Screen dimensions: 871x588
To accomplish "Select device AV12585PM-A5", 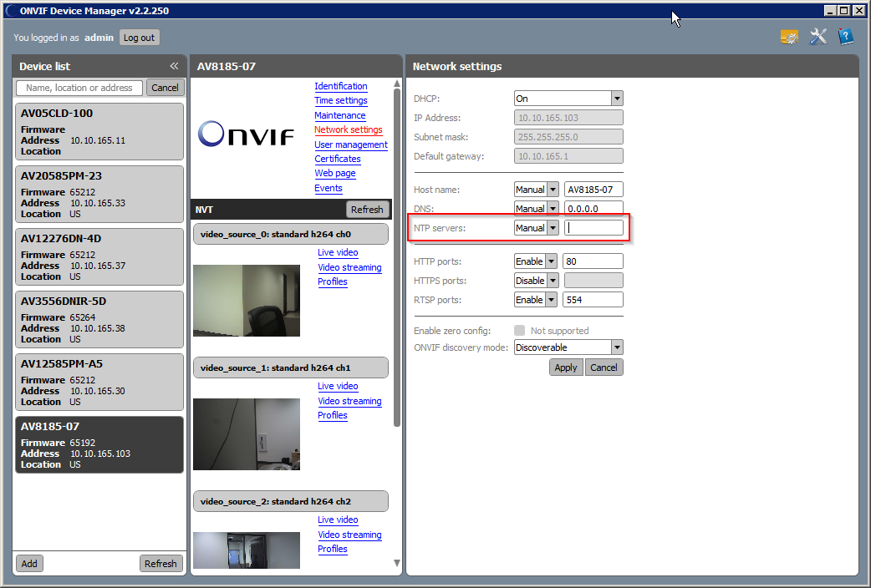I will pyautogui.click(x=99, y=383).
